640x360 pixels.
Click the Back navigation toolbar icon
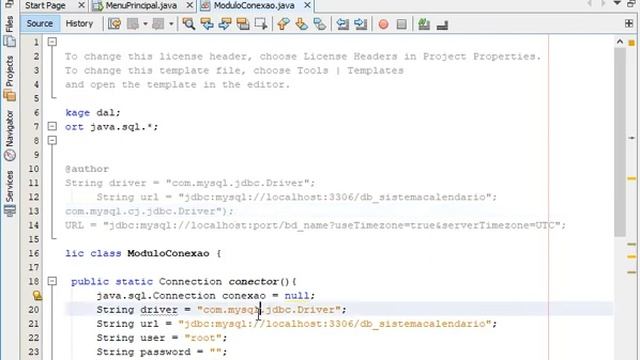[133, 24]
